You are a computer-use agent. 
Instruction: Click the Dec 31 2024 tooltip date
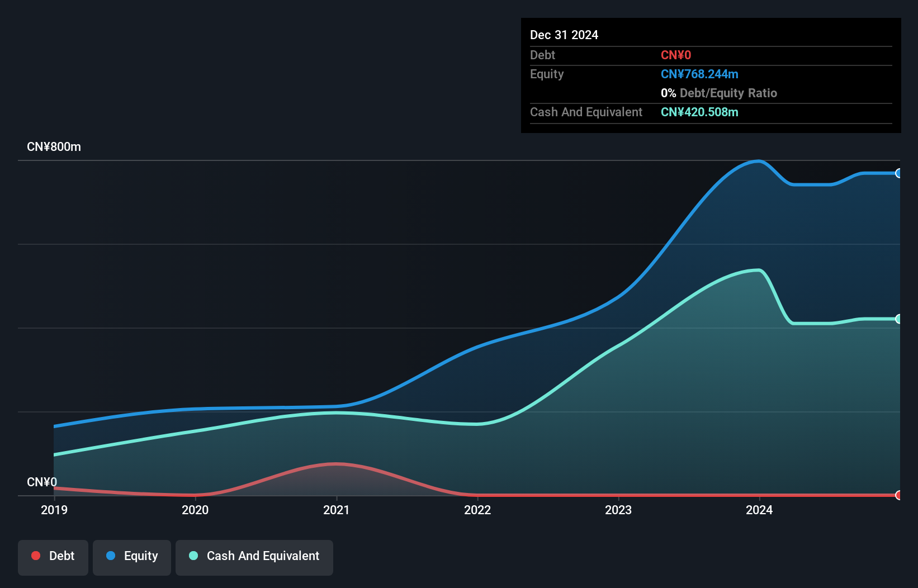[564, 35]
